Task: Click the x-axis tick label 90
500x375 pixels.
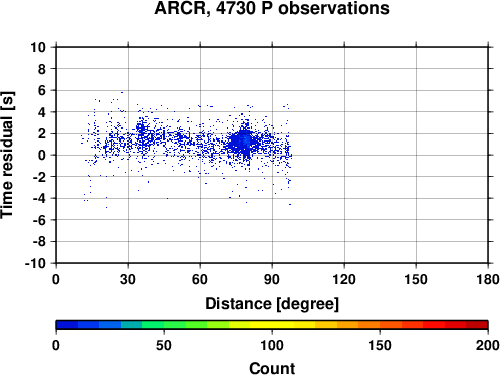Action: tap(272, 279)
